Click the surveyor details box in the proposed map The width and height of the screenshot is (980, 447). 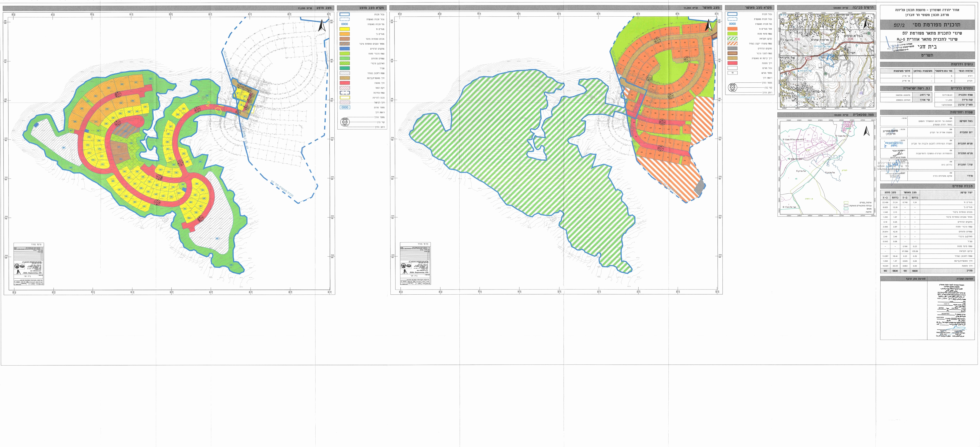click(x=29, y=264)
